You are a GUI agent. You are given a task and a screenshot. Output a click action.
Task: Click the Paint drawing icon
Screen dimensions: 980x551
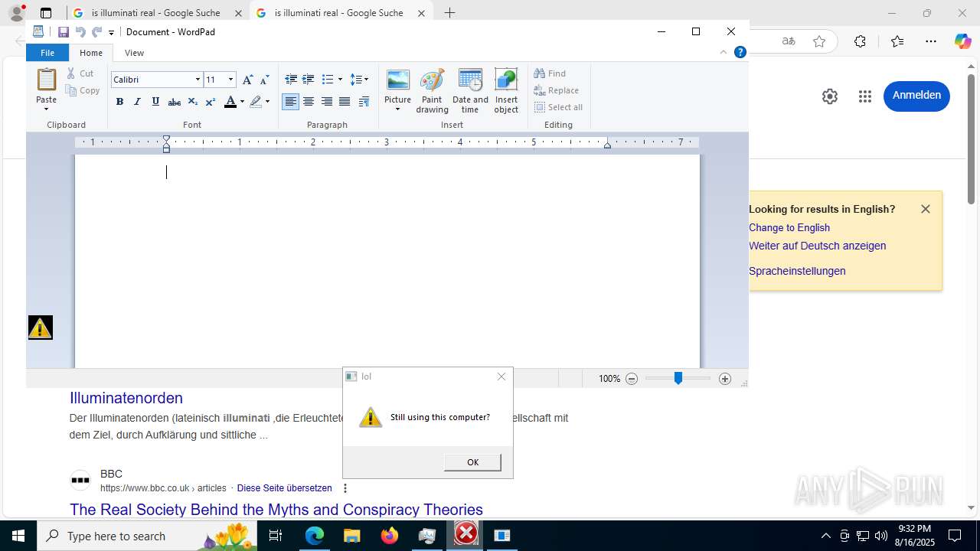tap(432, 90)
